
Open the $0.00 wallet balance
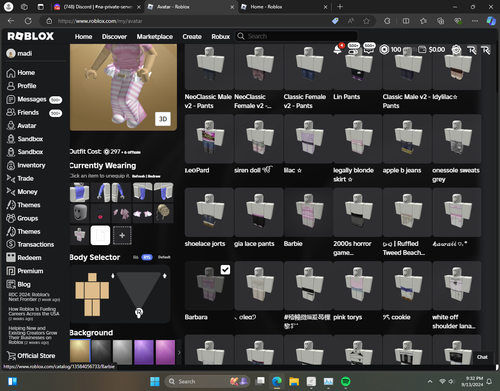(432, 49)
